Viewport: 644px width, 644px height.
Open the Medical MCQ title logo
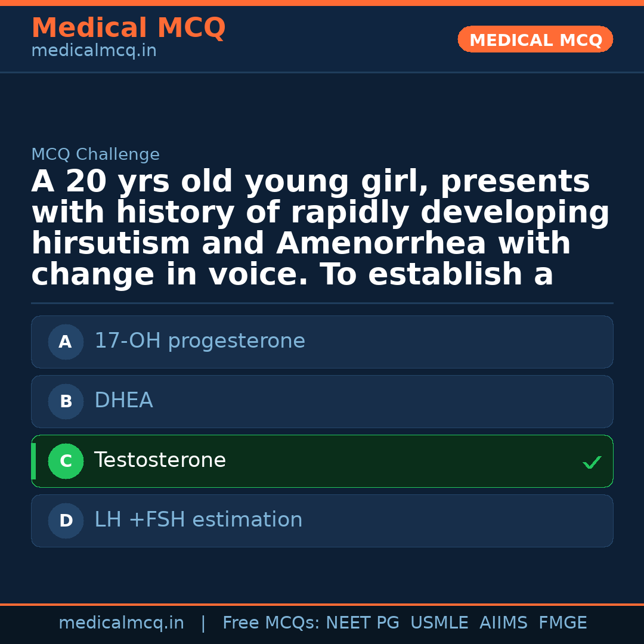coord(128,28)
